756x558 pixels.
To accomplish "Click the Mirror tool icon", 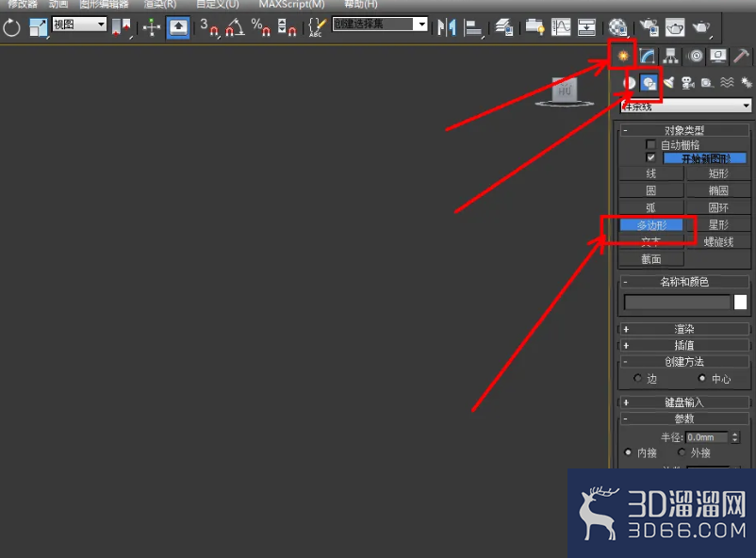I will point(447,27).
